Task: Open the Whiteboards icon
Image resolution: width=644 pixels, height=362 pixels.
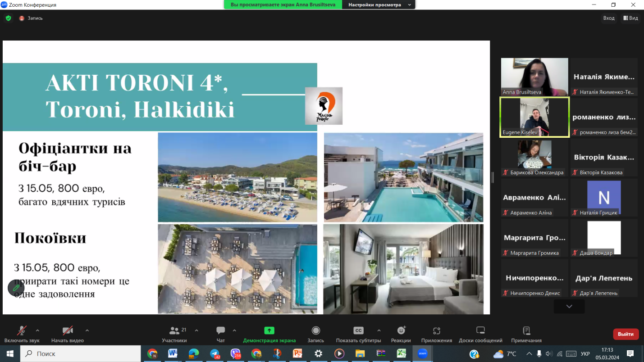Action: click(x=480, y=331)
